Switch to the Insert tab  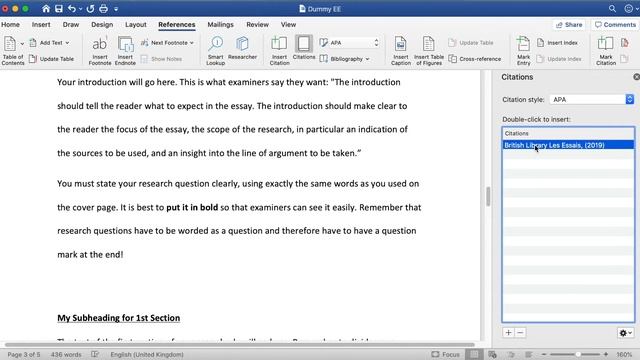click(41, 24)
